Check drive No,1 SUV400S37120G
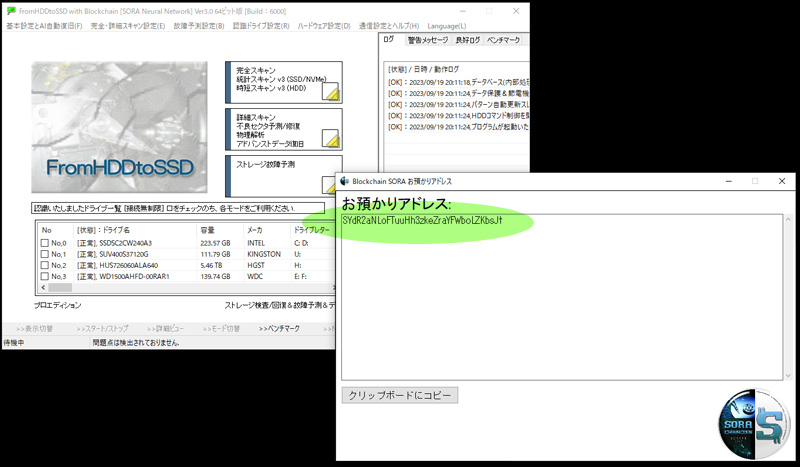 45,254
